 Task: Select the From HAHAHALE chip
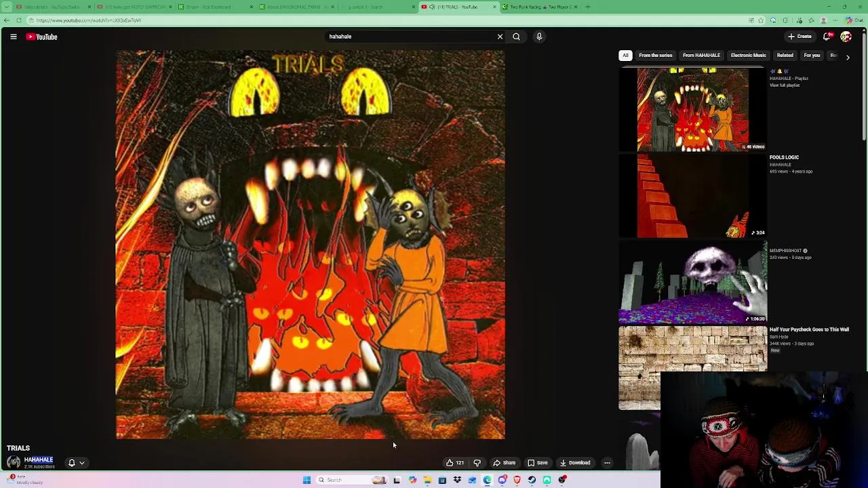pos(701,56)
